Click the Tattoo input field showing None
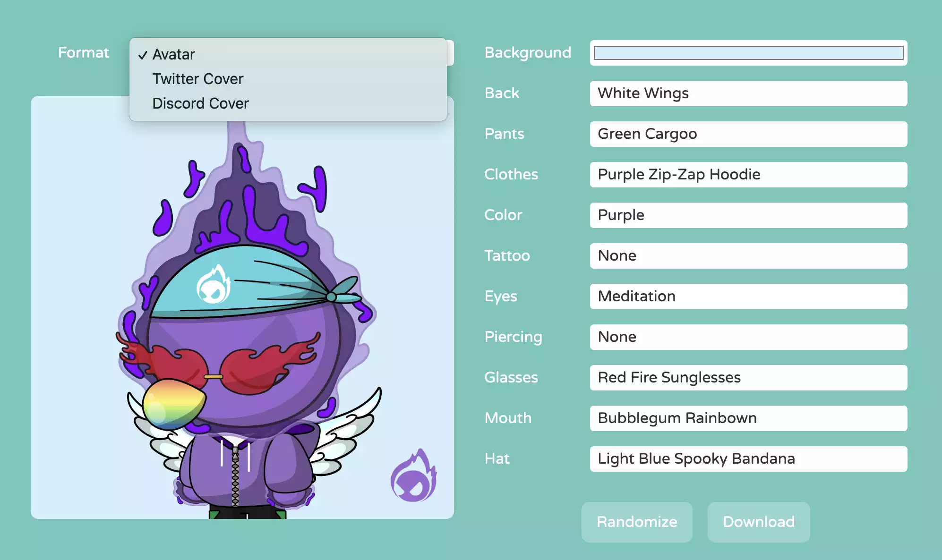Image resolution: width=942 pixels, height=560 pixels. (x=747, y=255)
